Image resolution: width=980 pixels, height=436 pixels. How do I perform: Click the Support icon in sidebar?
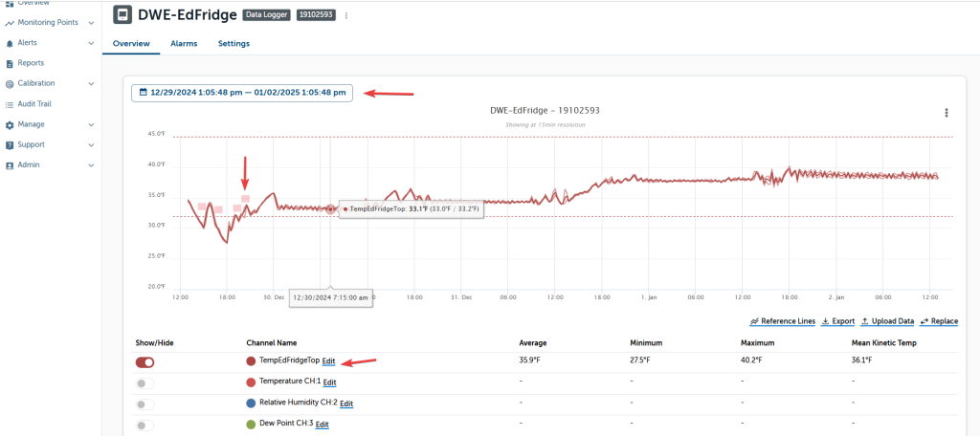[x=10, y=145]
